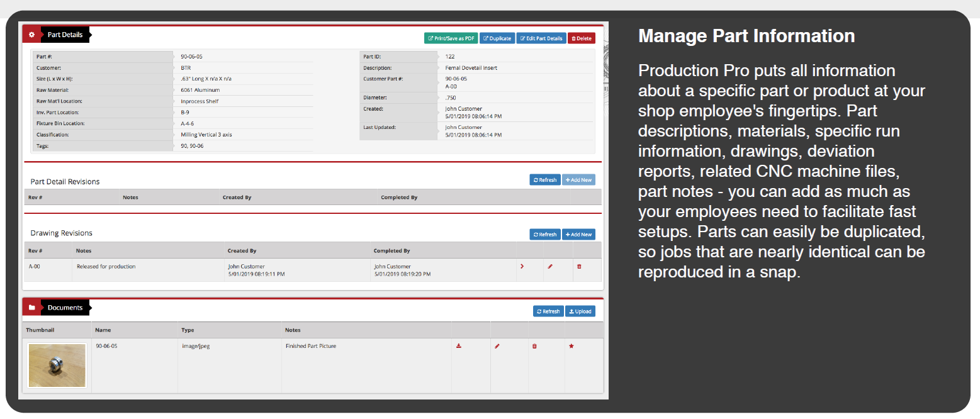This screenshot has height=419, width=980.
Task: Delete the A-00 drawing revision via trash icon
Action: click(579, 266)
